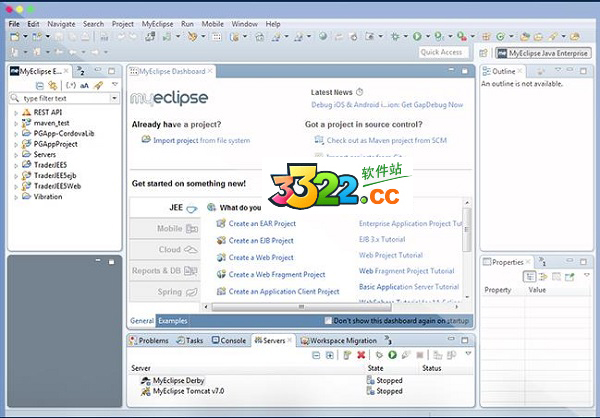The height and width of the screenshot is (418, 600).
Task: Click the Expand All icon in Servers view
Action: pyautogui.click(x=329, y=355)
